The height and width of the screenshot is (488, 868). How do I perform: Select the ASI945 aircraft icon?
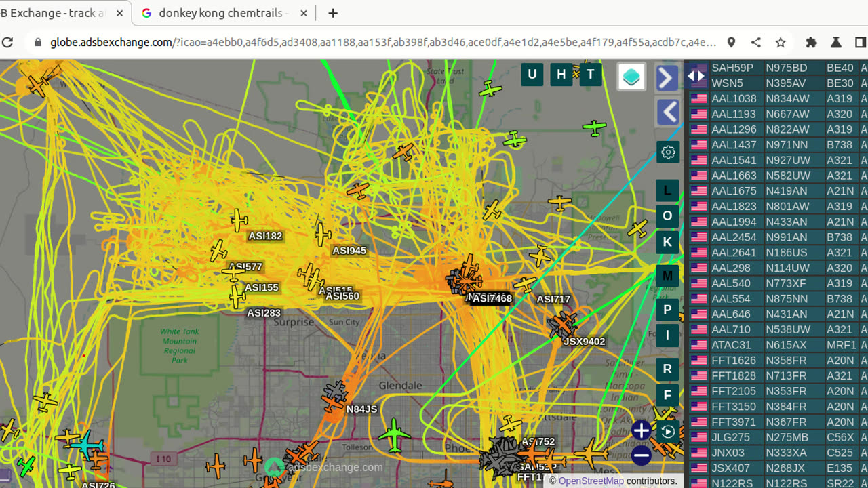coord(323,235)
